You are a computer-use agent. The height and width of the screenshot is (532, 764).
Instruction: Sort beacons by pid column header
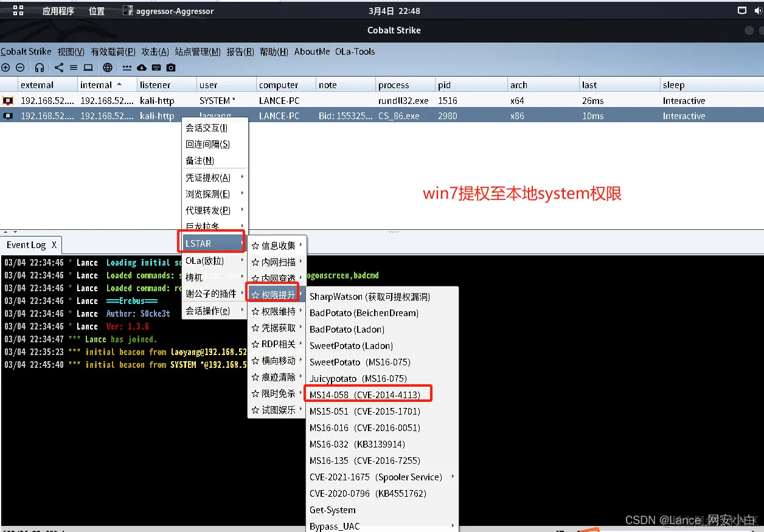[471, 85]
